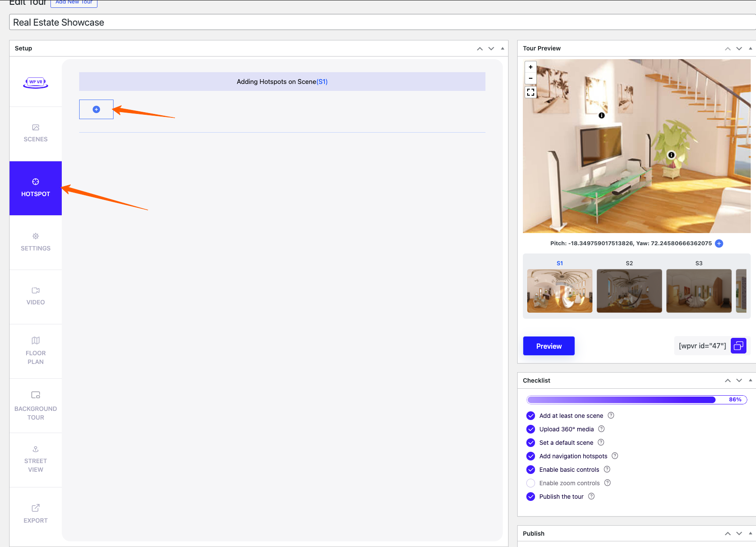Switch to the Floor Plan tab
Image resolution: width=756 pixels, height=547 pixels.
pyautogui.click(x=36, y=351)
